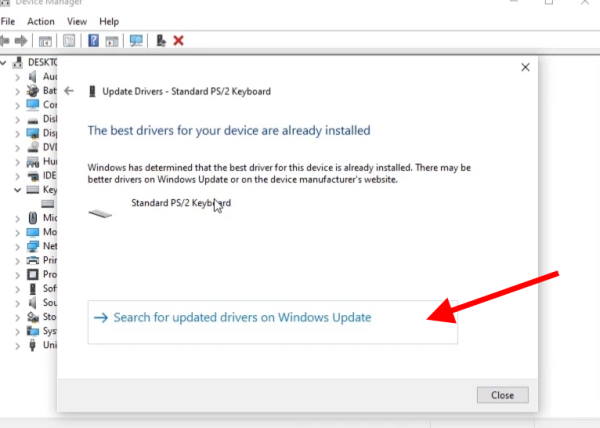Expand the System devices category chevron
Viewport: 600px width, 428px height.
pos(18,331)
